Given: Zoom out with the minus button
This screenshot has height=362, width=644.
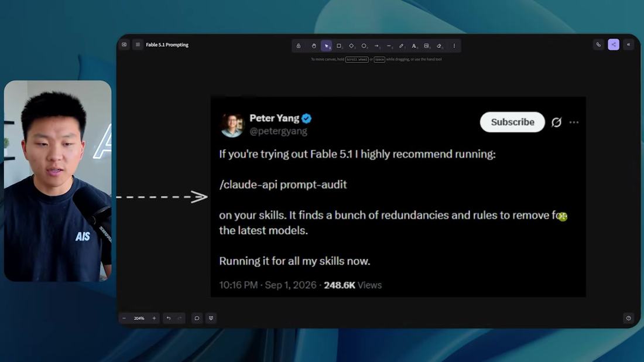Looking at the screenshot, I should 124,318.
